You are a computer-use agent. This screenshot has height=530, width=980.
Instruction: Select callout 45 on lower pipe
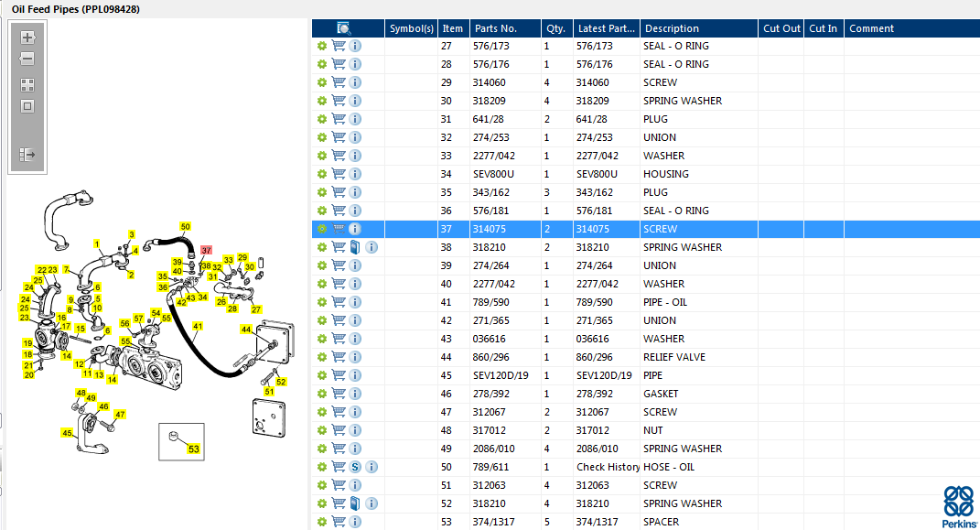(x=67, y=432)
